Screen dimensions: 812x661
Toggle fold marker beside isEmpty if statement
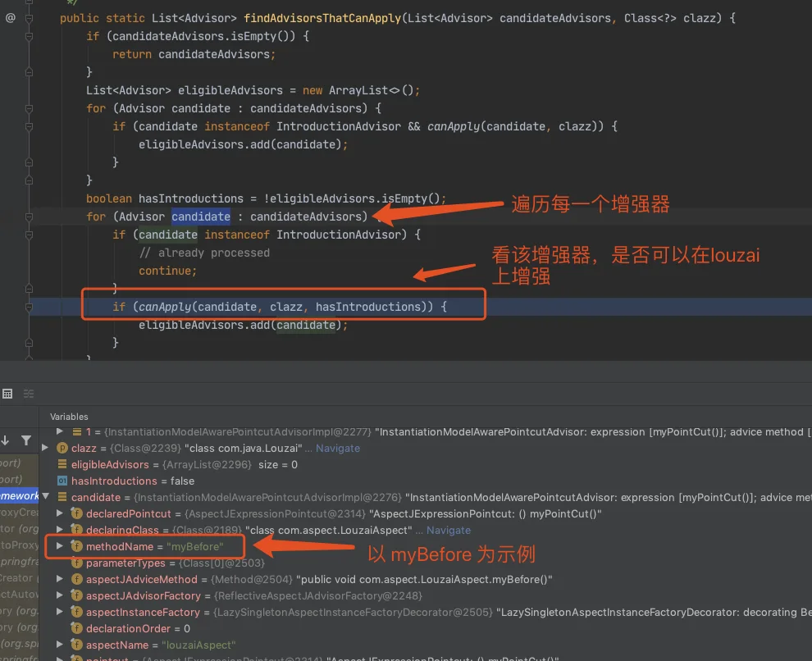(x=29, y=36)
